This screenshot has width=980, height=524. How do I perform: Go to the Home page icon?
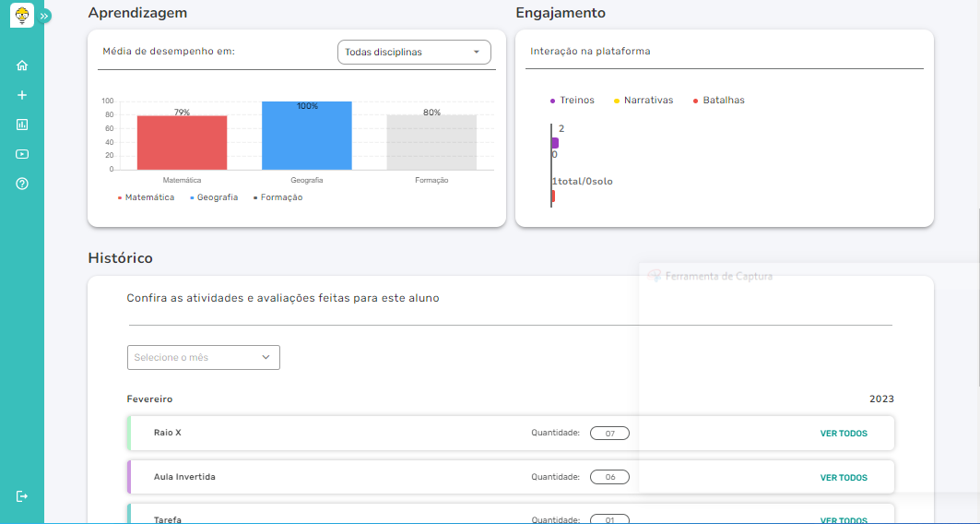pos(22,65)
